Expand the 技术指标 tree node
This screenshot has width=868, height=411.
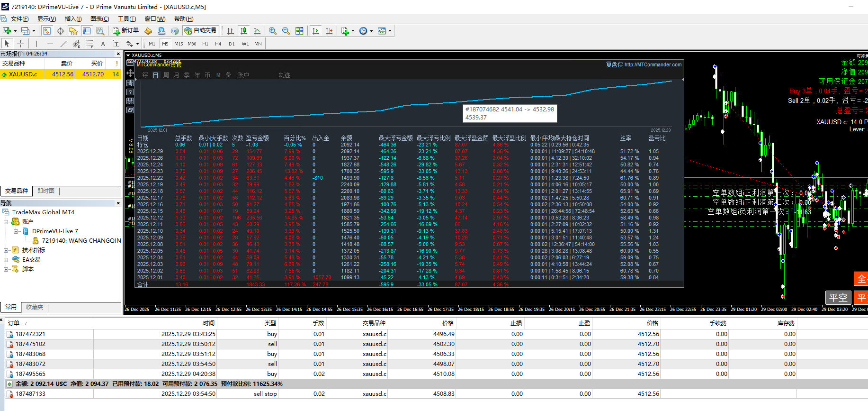coord(6,250)
